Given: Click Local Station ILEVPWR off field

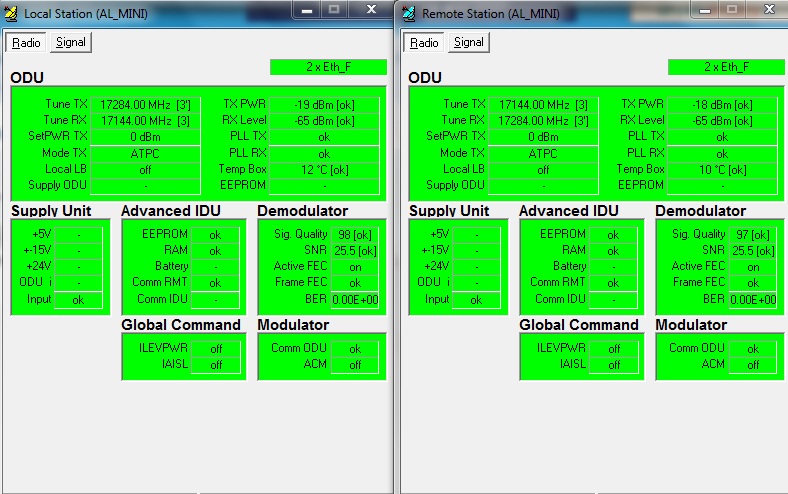Looking at the screenshot, I should tap(216, 349).
